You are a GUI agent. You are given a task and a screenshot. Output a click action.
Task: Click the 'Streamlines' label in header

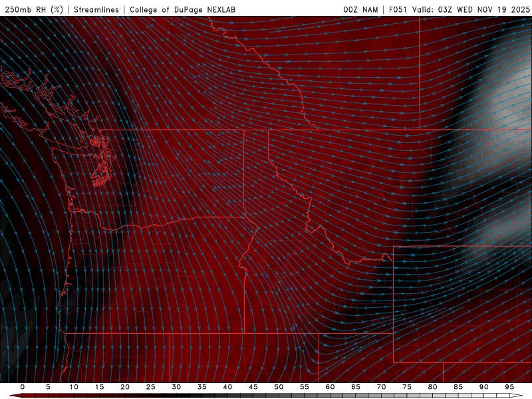tap(96, 9)
